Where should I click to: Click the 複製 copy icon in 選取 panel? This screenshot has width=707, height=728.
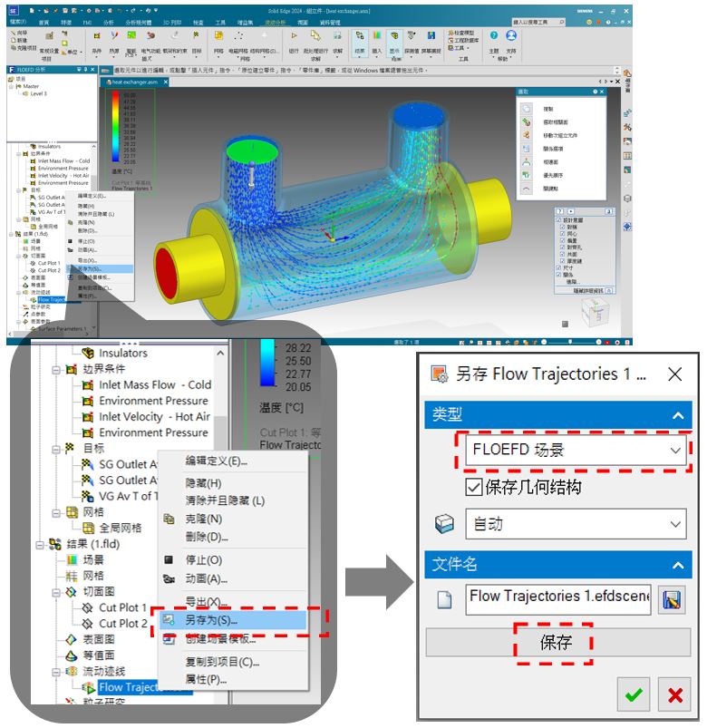527,109
